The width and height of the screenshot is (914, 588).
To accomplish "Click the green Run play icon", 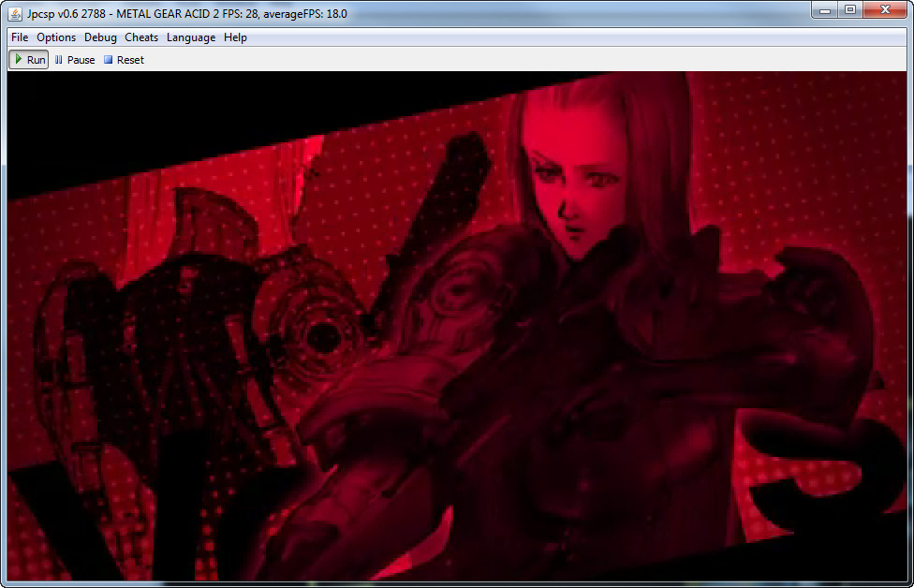I will click(19, 59).
